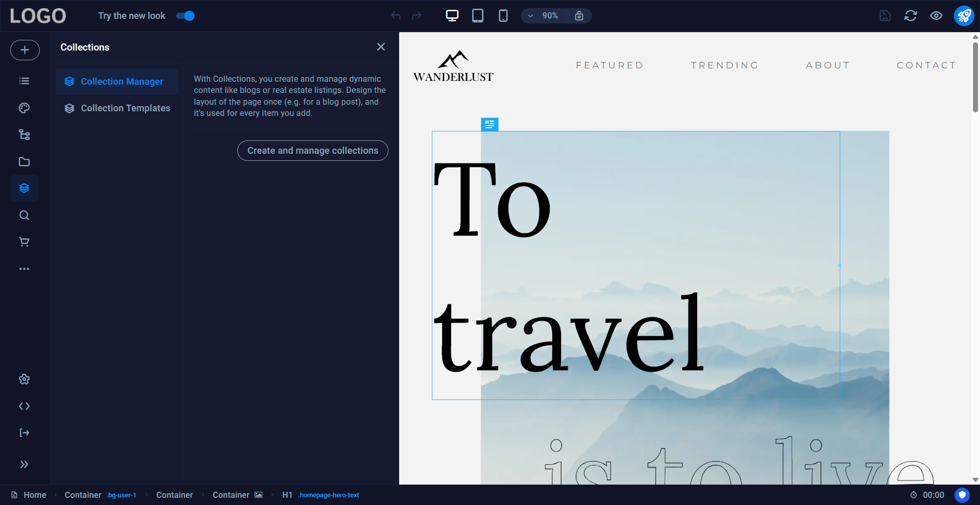Switch to desktop view
980x505 pixels.
(x=452, y=16)
